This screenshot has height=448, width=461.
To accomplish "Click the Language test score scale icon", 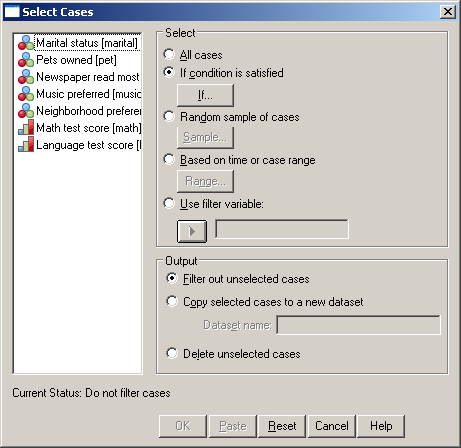I will click(26, 145).
